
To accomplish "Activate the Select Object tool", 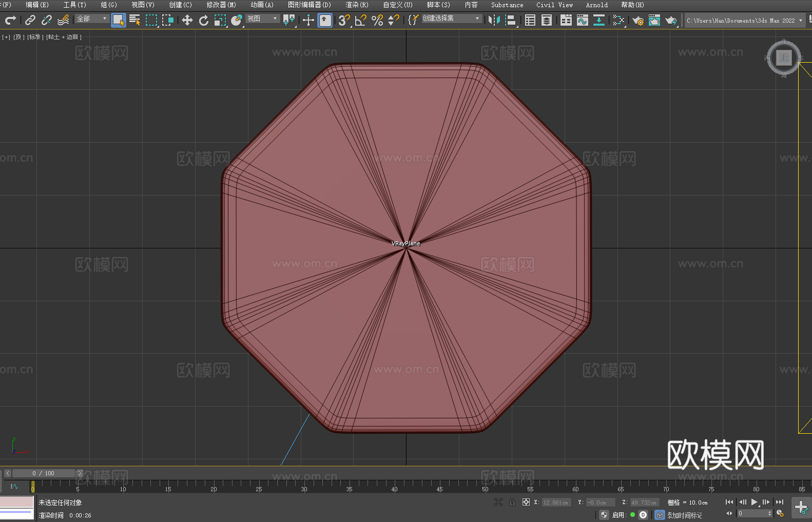I will 119,20.
